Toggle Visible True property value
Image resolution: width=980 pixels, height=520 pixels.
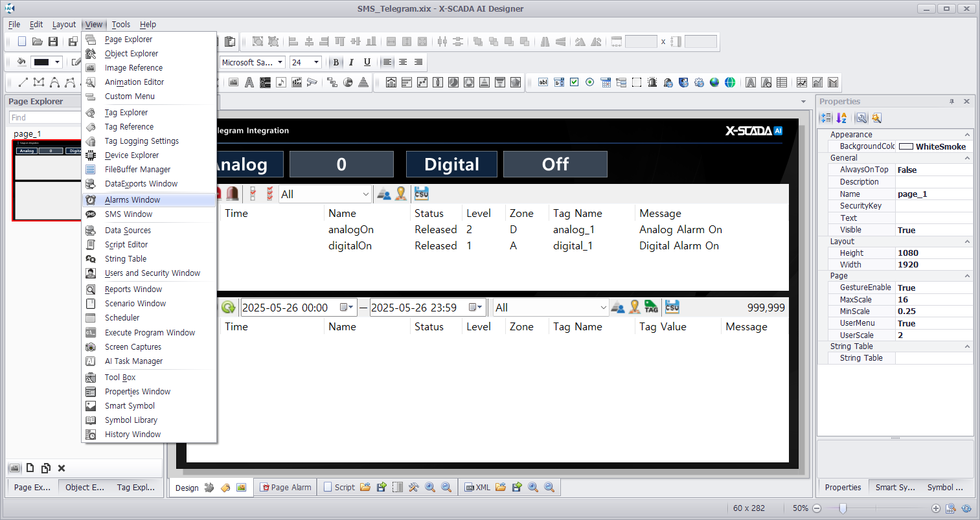pyautogui.click(x=934, y=230)
